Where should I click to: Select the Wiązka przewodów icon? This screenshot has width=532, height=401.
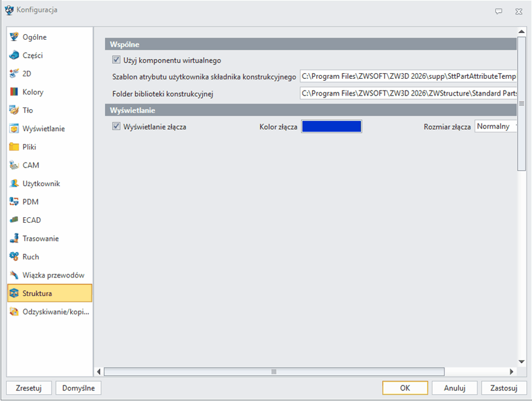coord(14,275)
